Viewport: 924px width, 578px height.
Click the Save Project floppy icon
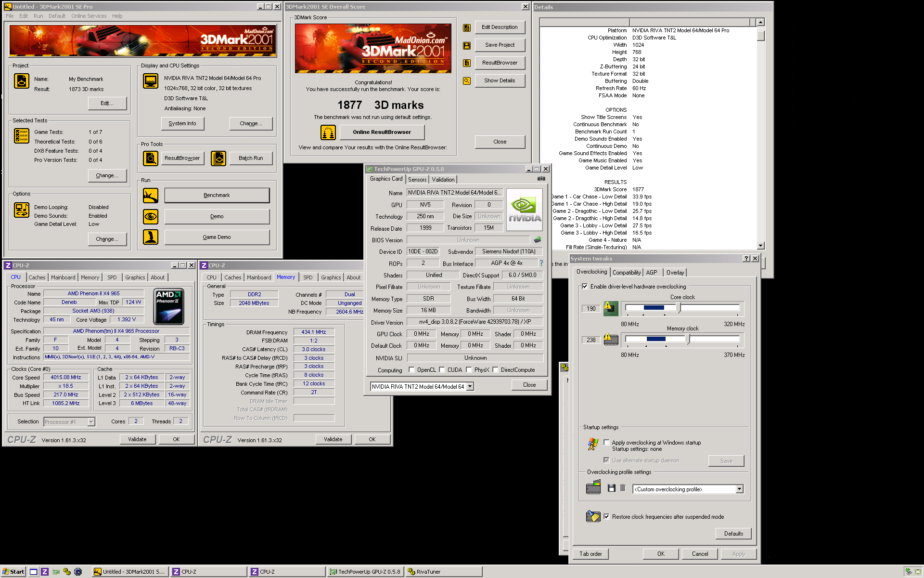point(467,45)
